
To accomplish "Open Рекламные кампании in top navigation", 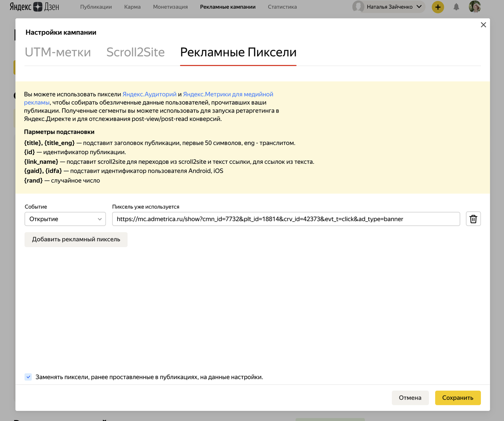I will click(x=228, y=7).
